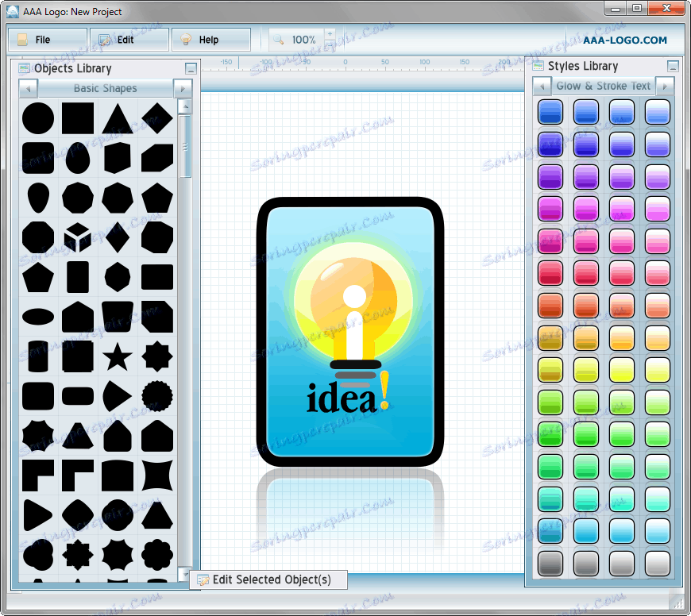
Task: Go to previous styles category arrow
Action: tap(542, 87)
